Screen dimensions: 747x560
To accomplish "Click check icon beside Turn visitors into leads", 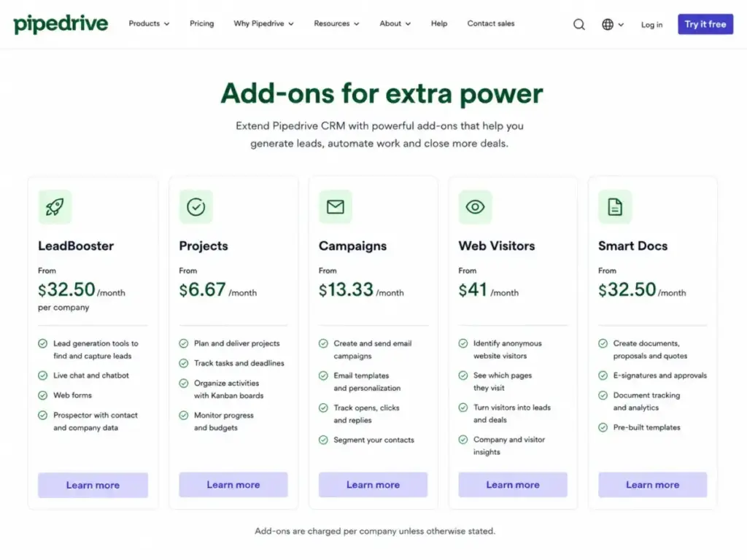I will click(x=463, y=408).
